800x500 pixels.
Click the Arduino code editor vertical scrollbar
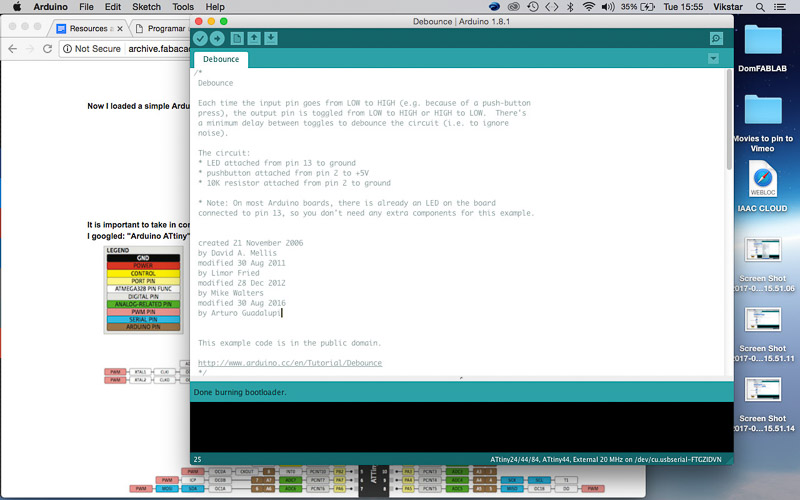point(729,120)
